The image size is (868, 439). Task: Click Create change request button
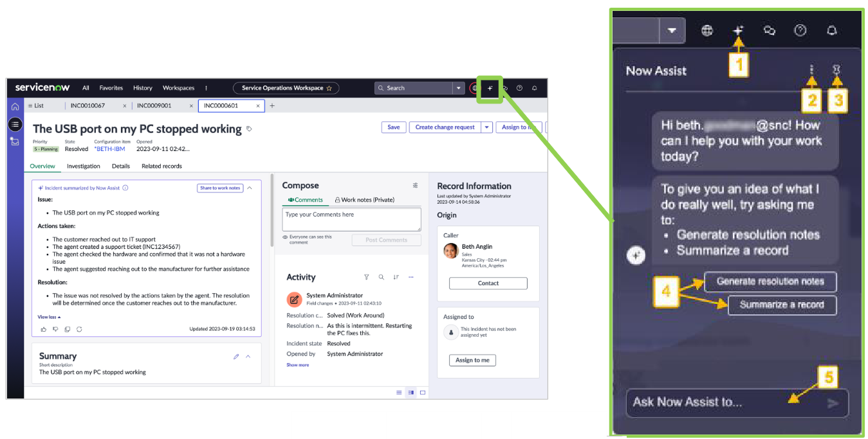pos(445,127)
